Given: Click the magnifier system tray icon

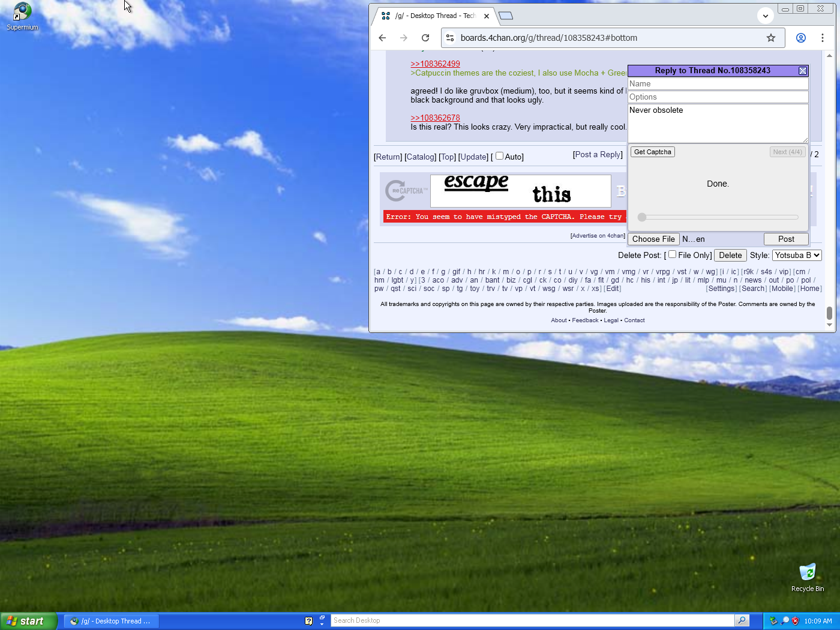Looking at the screenshot, I should [x=785, y=621].
